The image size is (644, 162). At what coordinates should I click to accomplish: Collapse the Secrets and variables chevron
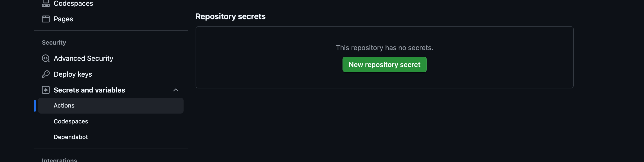(176, 90)
